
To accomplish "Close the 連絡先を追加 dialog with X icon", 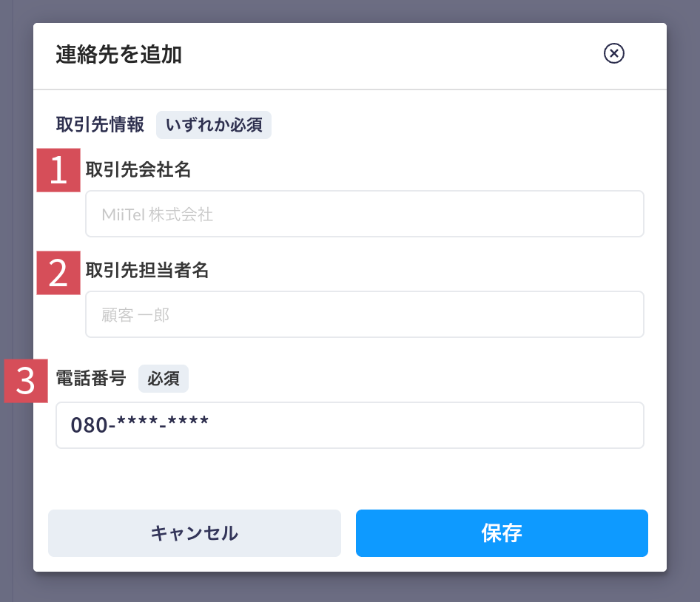I will 614,53.
